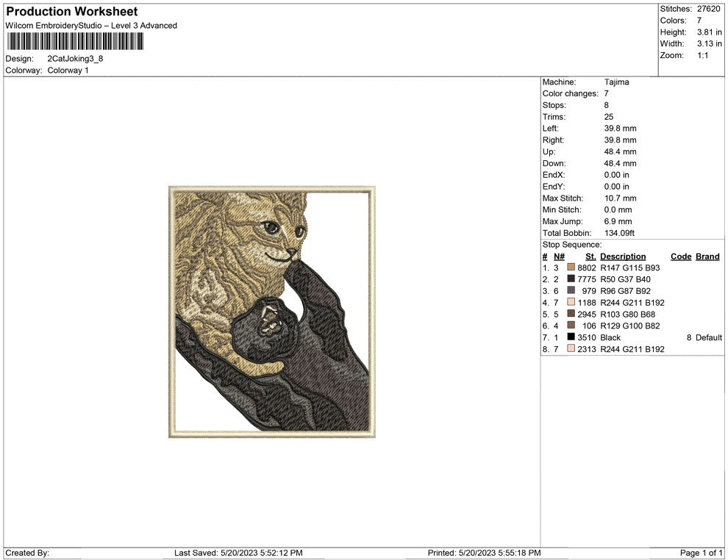The image size is (728, 560).
Task: Click the Max Jump value '6.9 mm'
Action: pyautogui.click(x=618, y=221)
